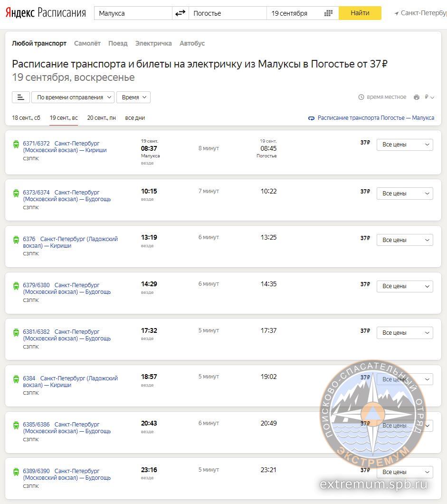This screenshot has width=447, height=504.
Task: Switch to the Поезд tab
Action: click(118, 43)
